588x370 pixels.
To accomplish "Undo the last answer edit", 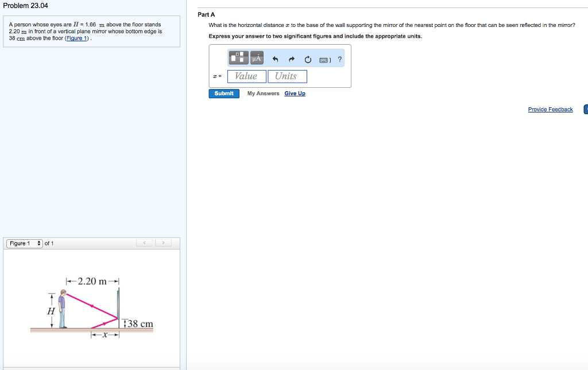I will click(x=274, y=59).
